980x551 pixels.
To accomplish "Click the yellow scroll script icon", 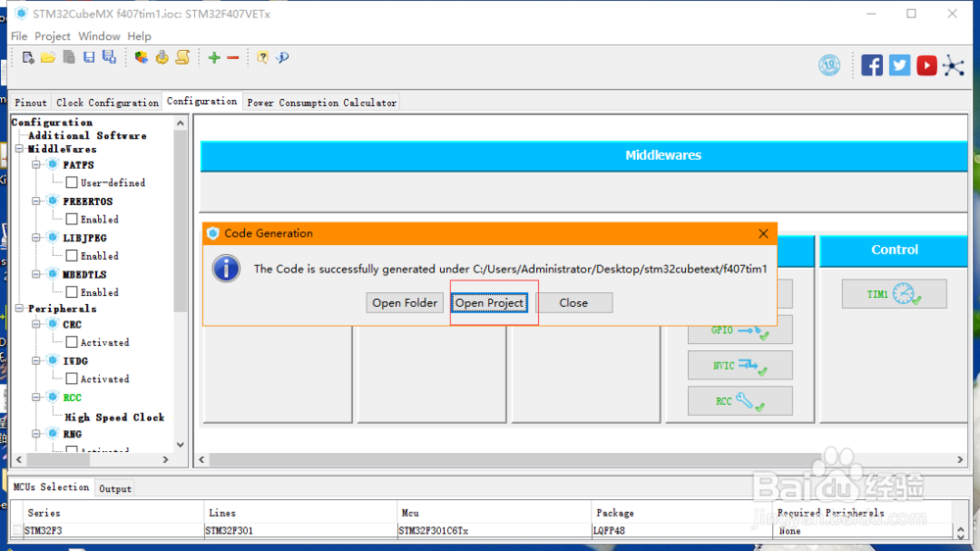I will tap(182, 58).
